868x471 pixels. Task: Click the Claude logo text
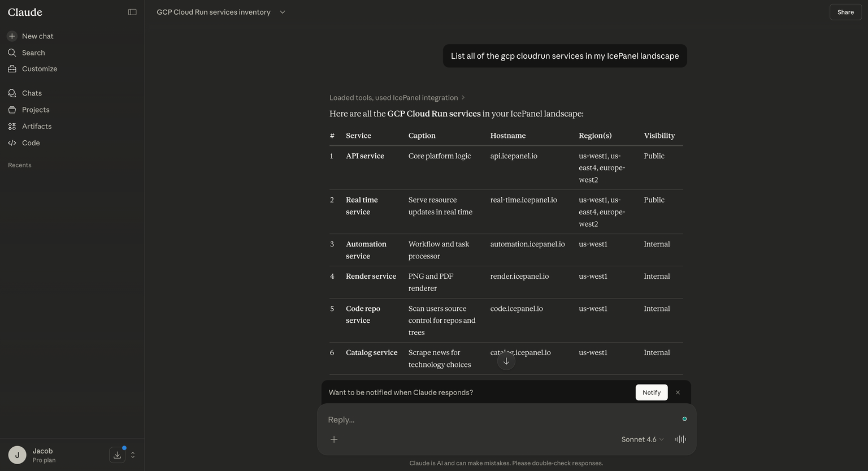25,12
